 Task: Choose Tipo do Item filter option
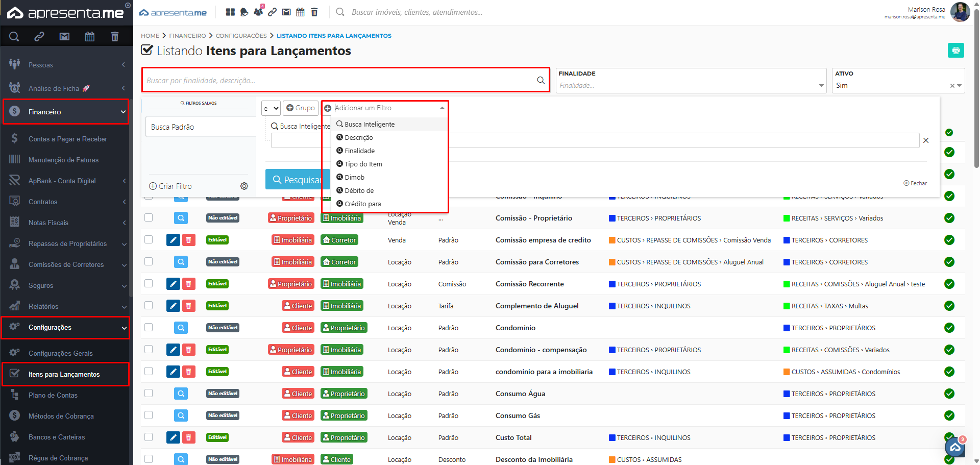click(x=363, y=164)
